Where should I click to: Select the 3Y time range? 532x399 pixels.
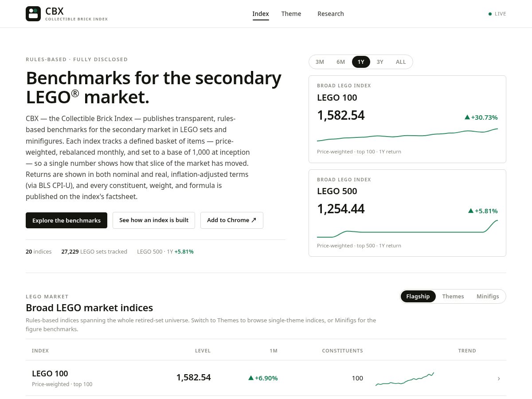tap(380, 62)
